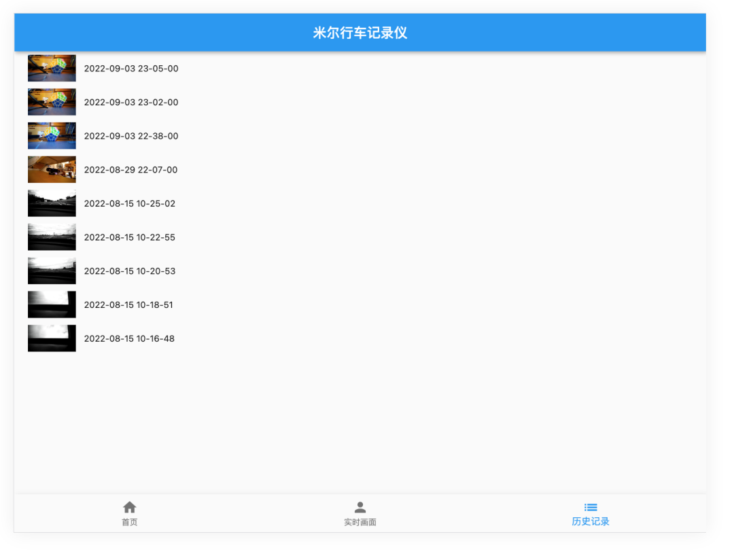
Task: Open thumbnail of recording 2022-09-03 23-05-00
Action: click(x=52, y=68)
